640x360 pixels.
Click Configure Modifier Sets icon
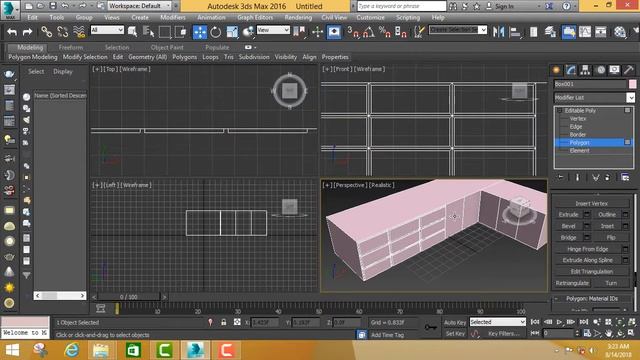[x=625, y=177]
